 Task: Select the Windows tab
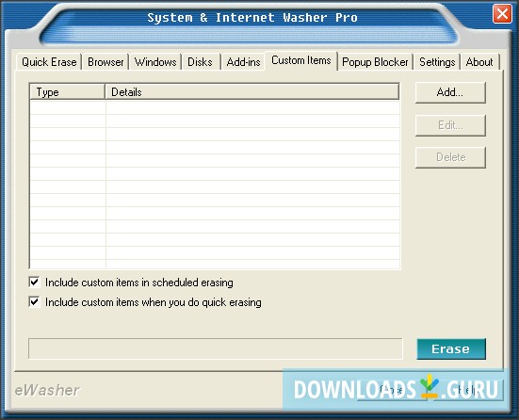point(155,62)
